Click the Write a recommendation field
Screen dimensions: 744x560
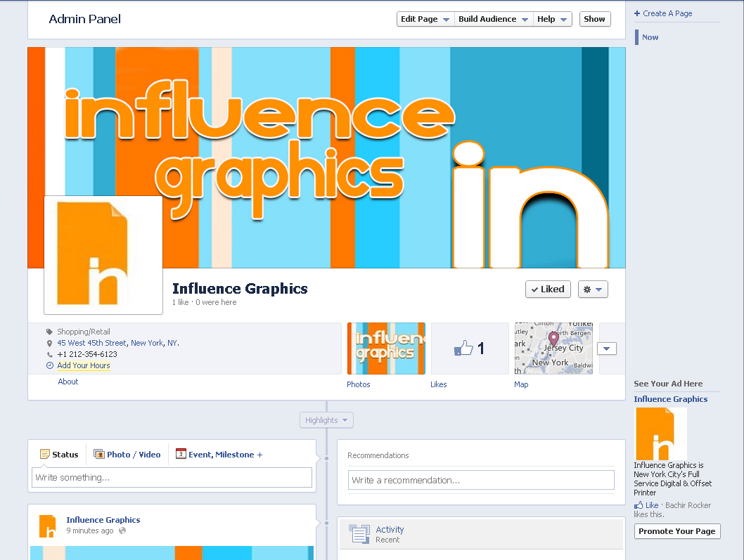[x=481, y=480]
